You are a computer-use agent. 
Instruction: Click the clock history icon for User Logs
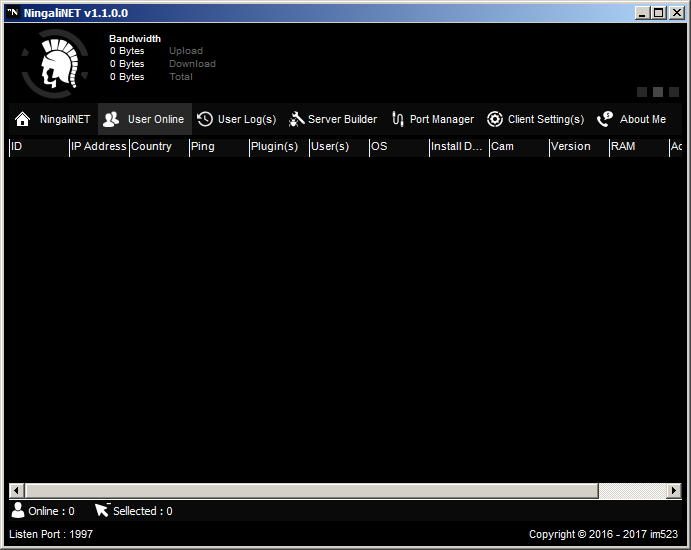click(205, 119)
